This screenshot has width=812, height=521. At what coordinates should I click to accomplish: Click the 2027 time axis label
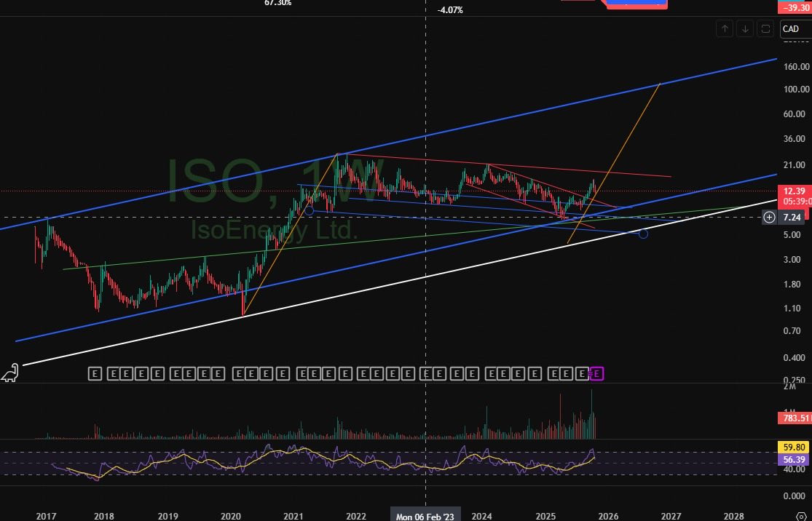(x=671, y=517)
